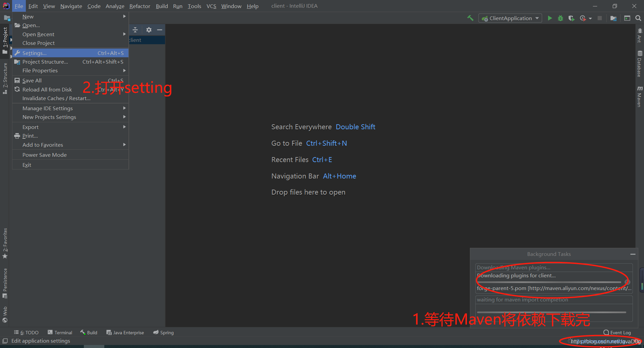Image resolution: width=644 pixels, height=348 pixels.
Task: Hide project panel with minus icon
Action: click(x=160, y=30)
